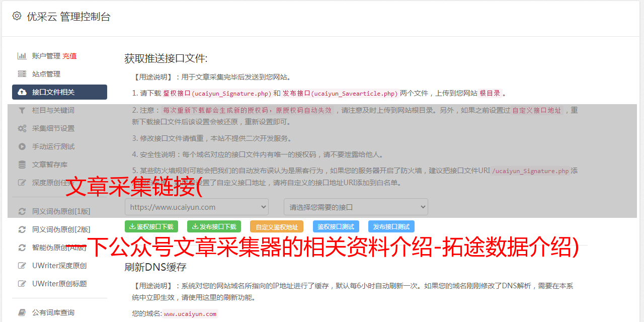Expand the https://www.ucaiyun.com site dropdown

point(197,207)
